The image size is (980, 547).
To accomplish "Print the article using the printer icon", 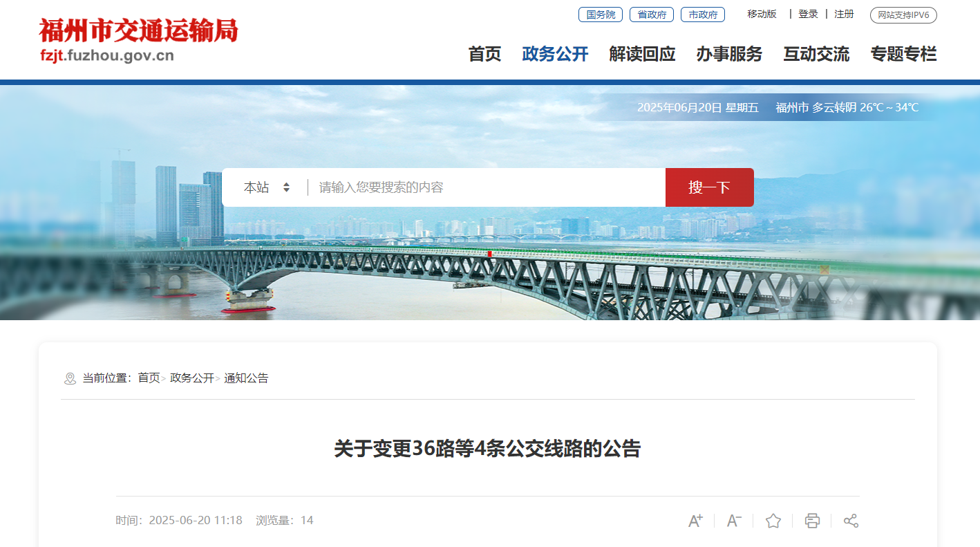I will pos(812,521).
